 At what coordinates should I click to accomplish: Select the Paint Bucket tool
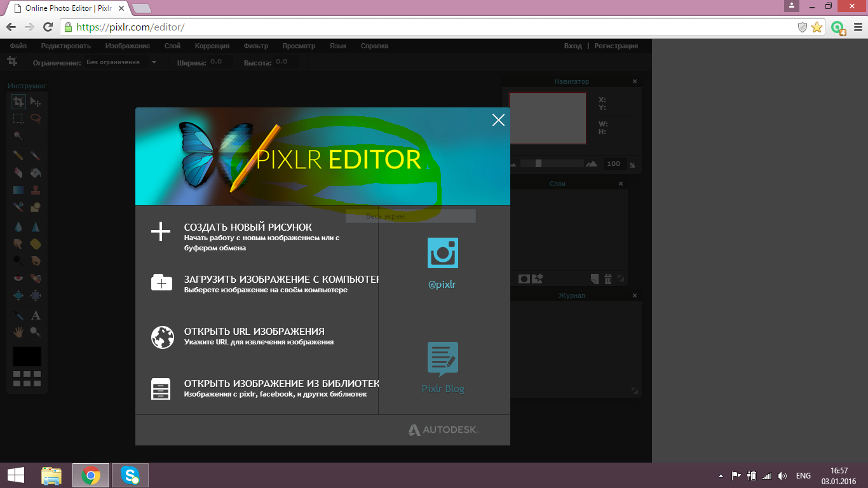36,172
